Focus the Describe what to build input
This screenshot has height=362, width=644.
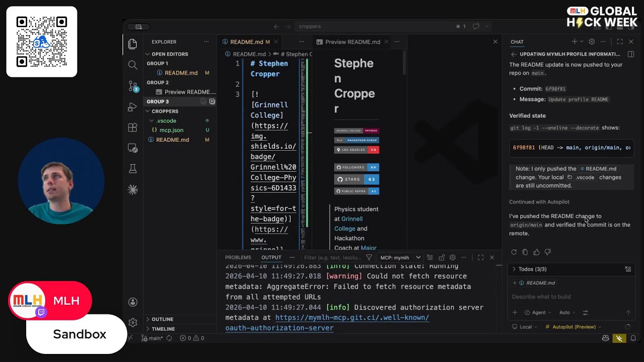[x=572, y=297]
